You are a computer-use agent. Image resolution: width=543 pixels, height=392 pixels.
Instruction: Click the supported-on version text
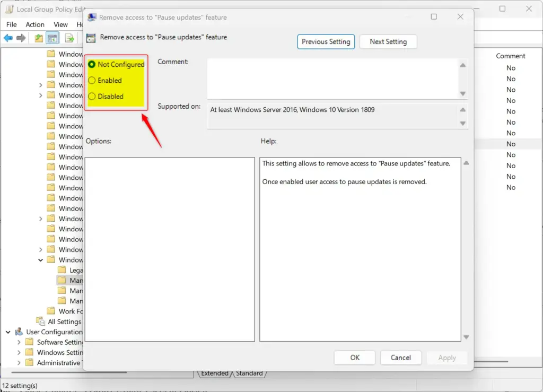pos(292,110)
